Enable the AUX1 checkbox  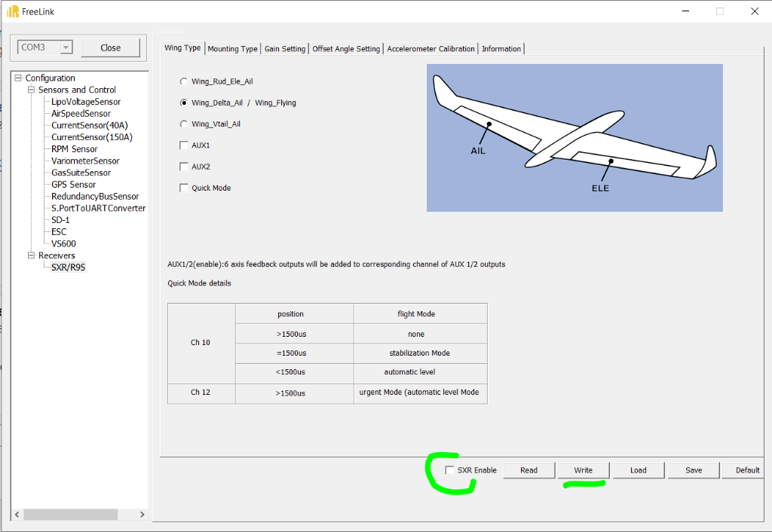coord(183,145)
